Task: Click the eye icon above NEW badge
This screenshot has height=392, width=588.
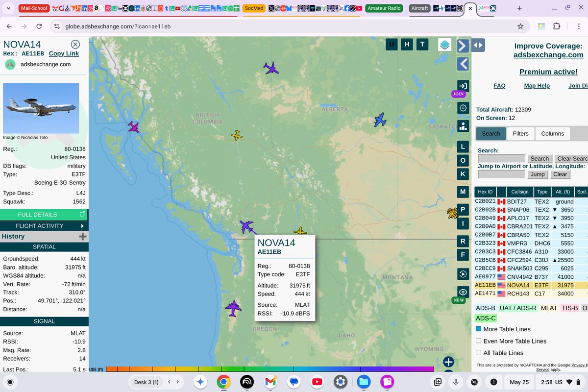Action: (x=463, y=292)
